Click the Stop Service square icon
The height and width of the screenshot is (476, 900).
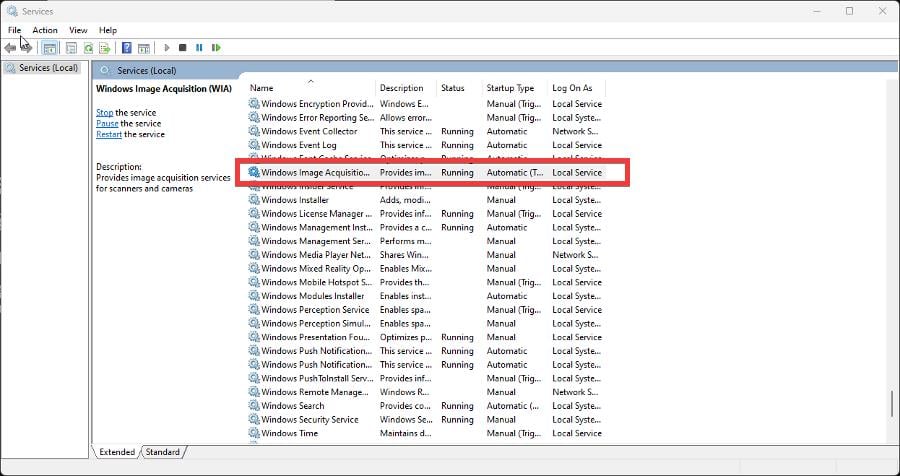(x=183, y=48)
